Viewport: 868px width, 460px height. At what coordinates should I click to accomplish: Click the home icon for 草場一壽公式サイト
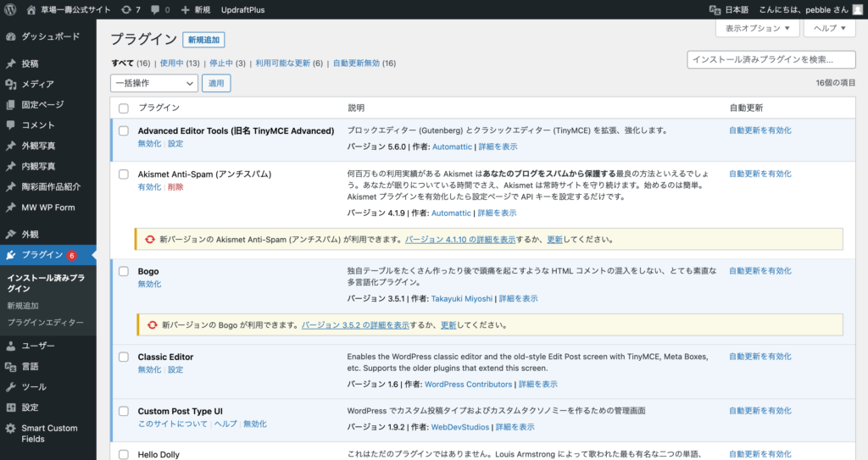(31, 9)
